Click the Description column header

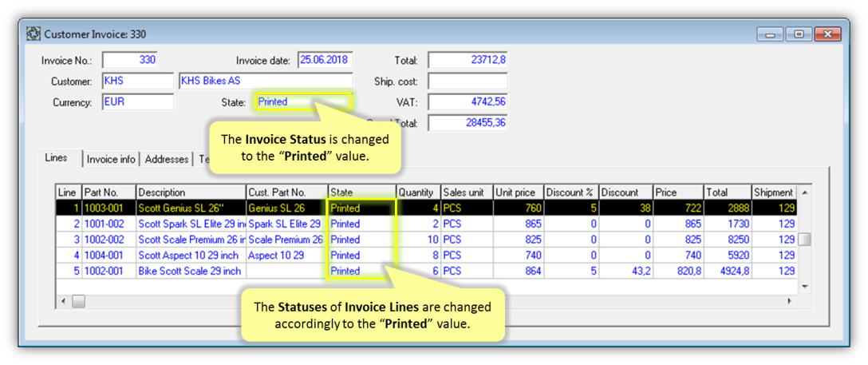[x=191, y=192]
